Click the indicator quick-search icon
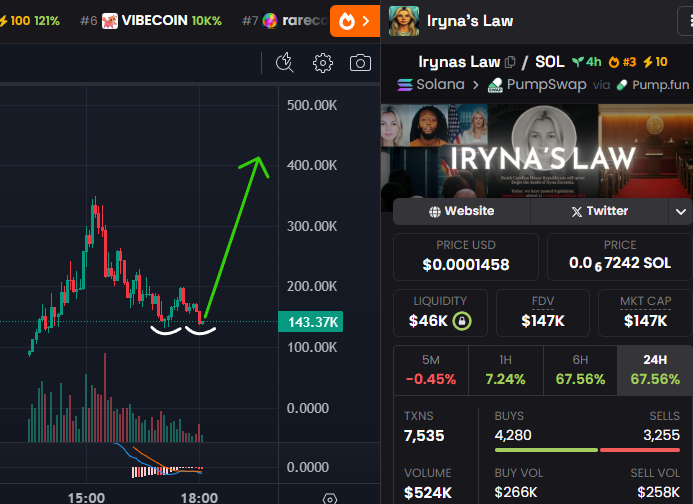 click(284, 63)
